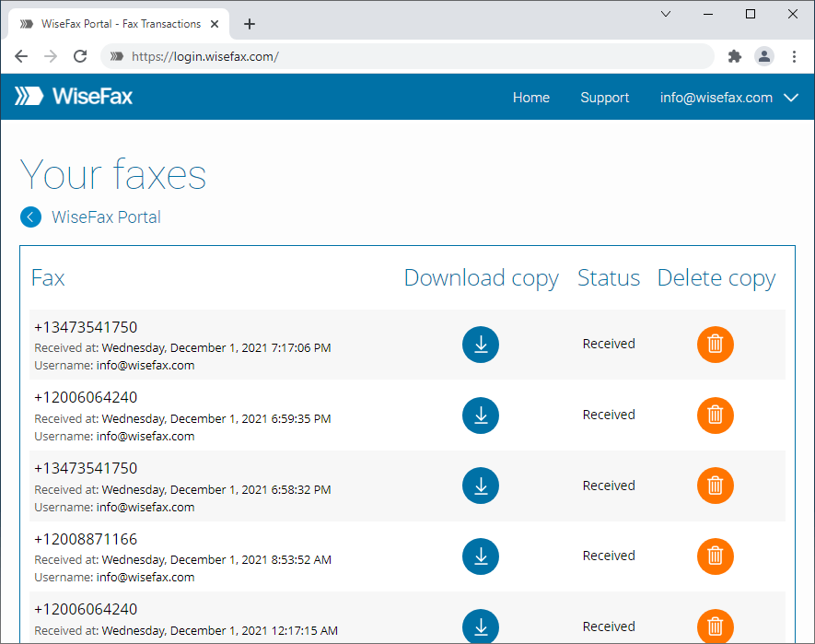Click Received status of 6:58:32 PM fax
This screenshot has width=815, height=644.
click(609, 486)
